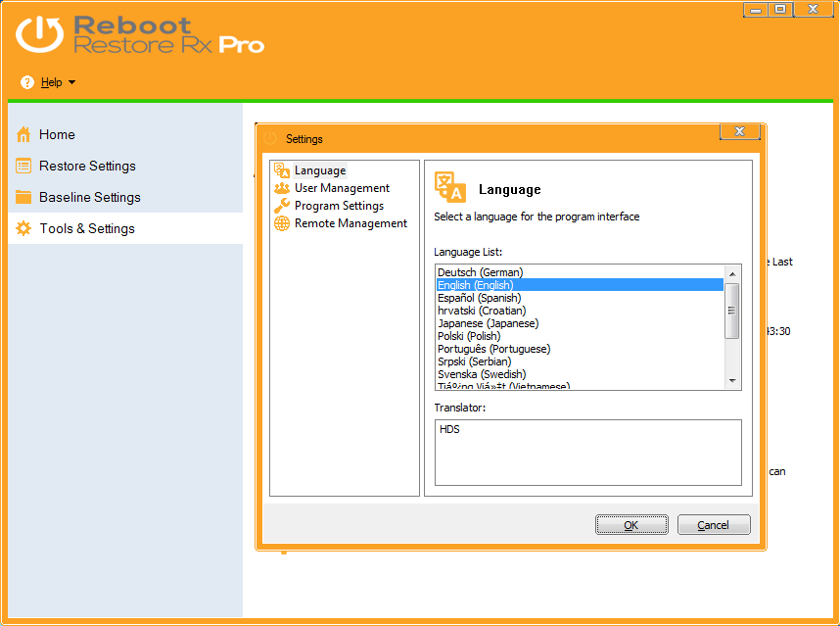Maximize the Reboot Restore Rx window
This screenshot has width=840, height=626.
tap(780, 10)
